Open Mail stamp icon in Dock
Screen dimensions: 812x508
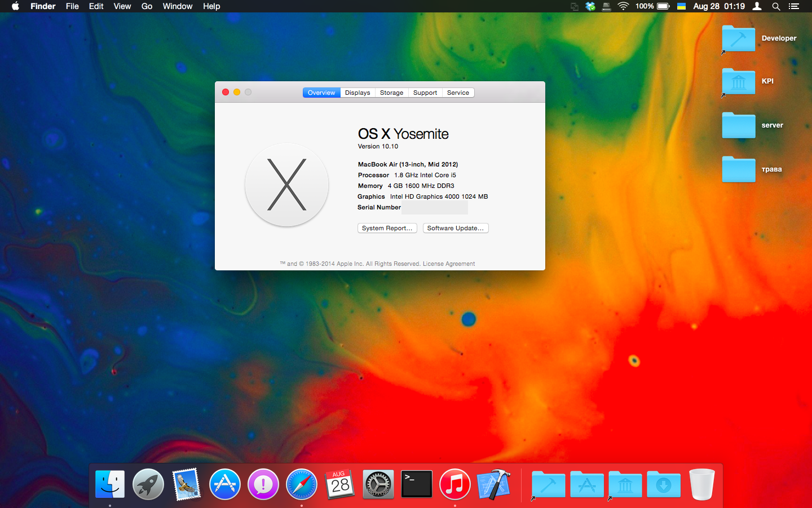(x=187, y=484)
